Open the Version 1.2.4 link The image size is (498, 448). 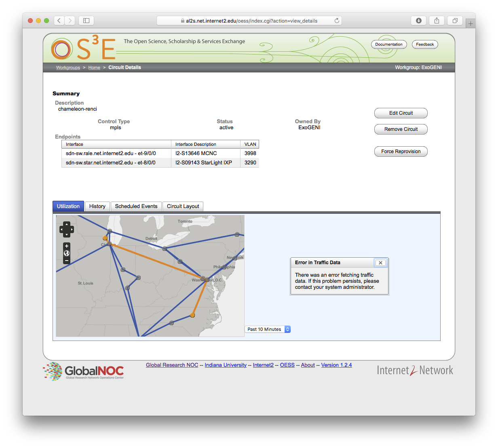337,365
